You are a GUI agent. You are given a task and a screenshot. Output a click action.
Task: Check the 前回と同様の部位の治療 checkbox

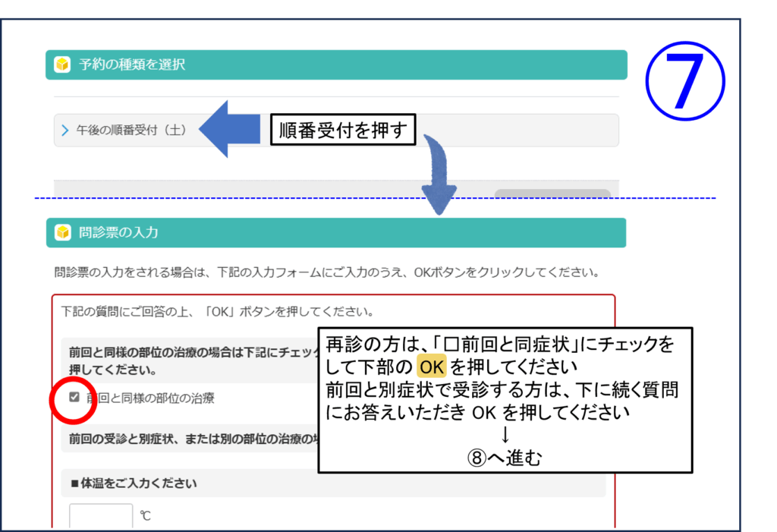tap(74, 397)
